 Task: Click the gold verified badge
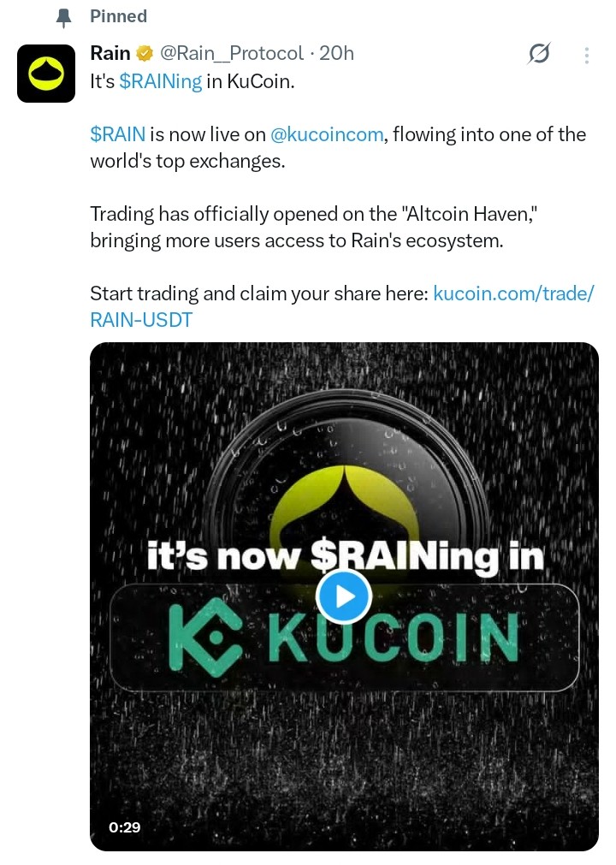point(145,54)
